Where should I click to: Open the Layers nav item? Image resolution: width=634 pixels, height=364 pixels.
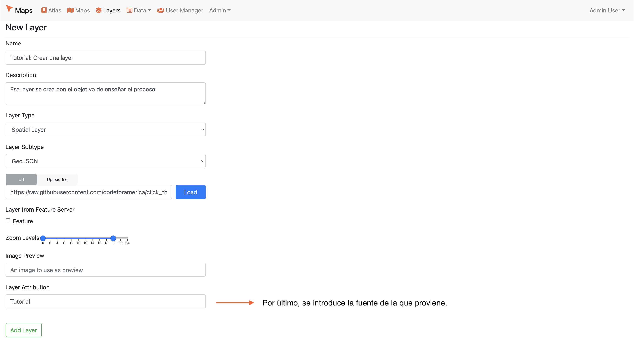pos(108,10)
